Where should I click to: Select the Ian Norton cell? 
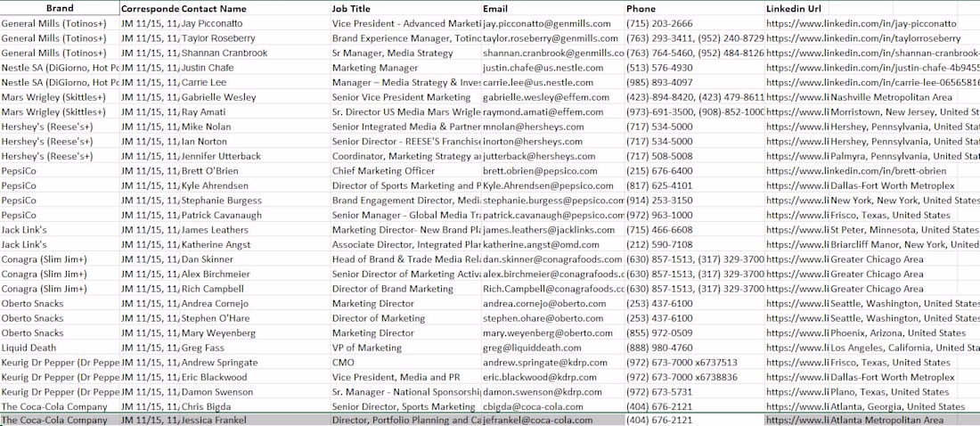point(255,142)
